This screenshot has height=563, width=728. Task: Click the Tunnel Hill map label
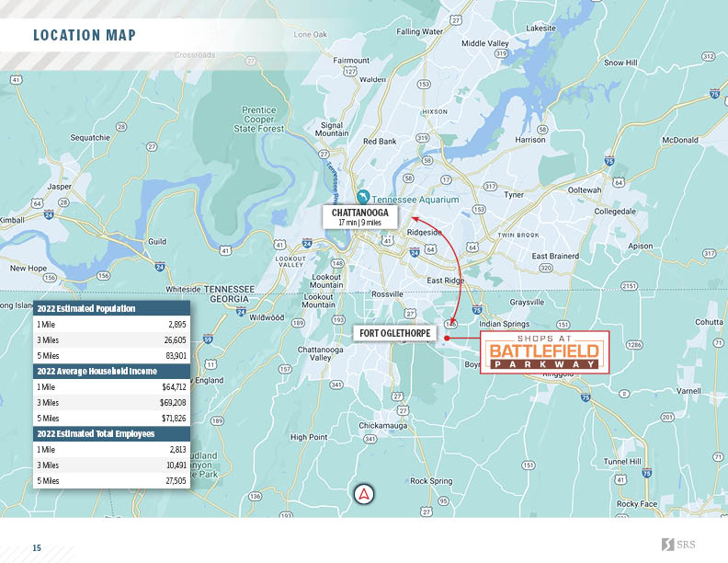point(622,461)
